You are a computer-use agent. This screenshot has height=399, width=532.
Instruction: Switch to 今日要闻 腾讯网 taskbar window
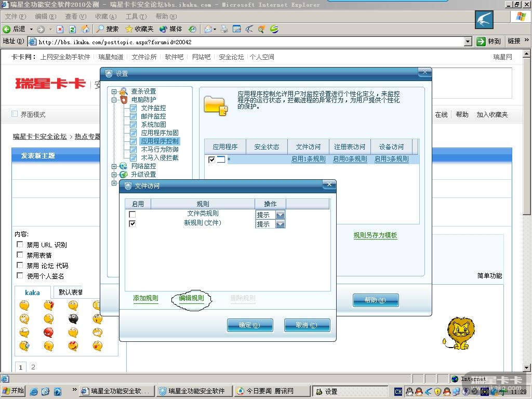pos(272,391)
